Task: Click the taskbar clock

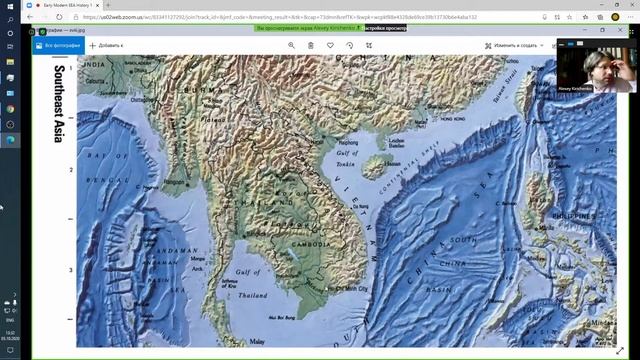Action: [x=9, y=336]
